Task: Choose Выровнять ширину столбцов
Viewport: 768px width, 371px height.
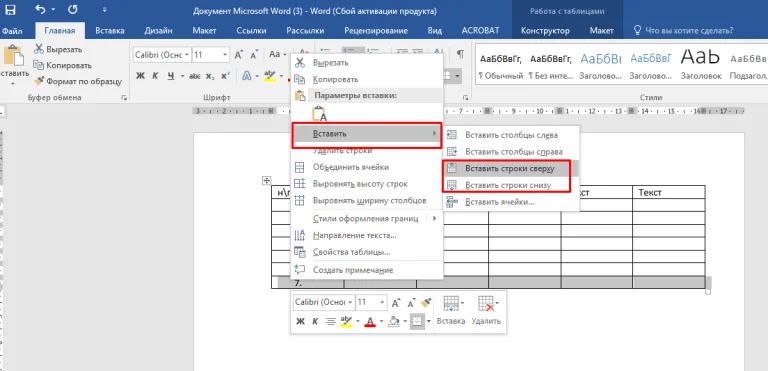Action: coord(367,200)
